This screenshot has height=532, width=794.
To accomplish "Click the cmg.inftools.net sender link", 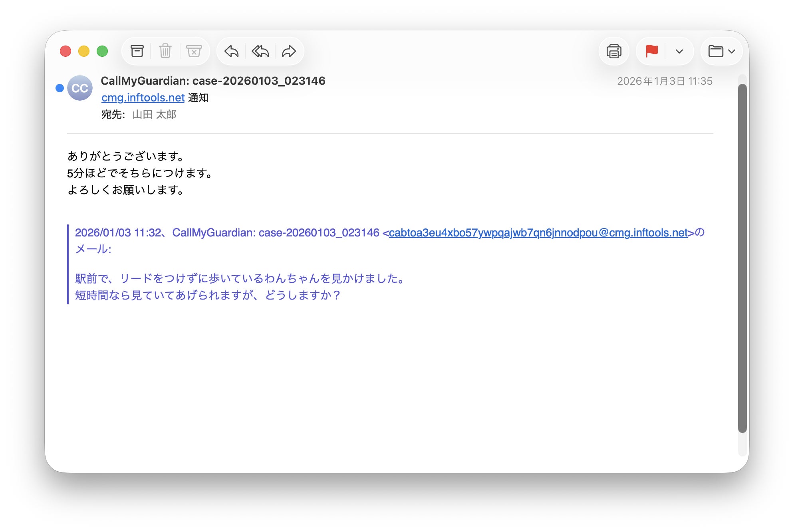I will tap(143, 97).
